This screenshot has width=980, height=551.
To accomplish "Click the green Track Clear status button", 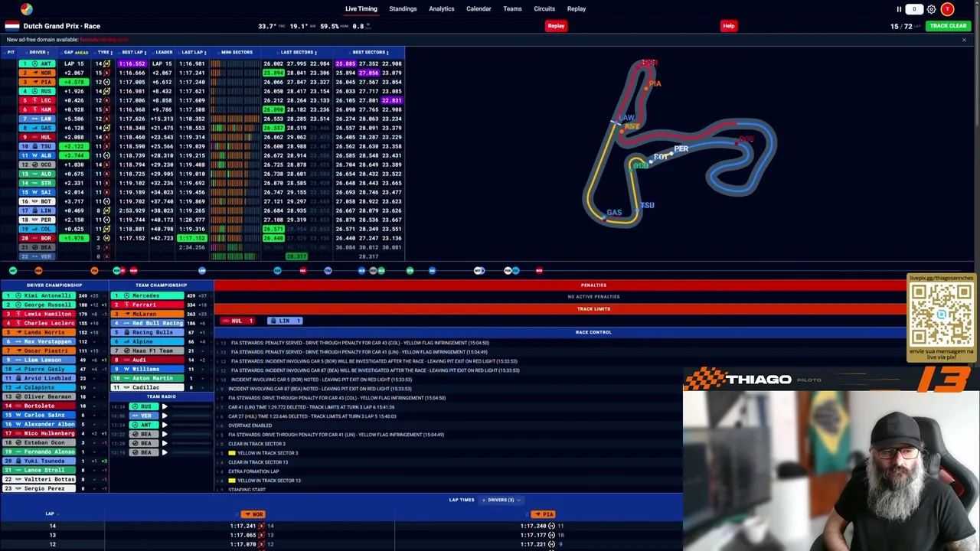I will 948,26.
